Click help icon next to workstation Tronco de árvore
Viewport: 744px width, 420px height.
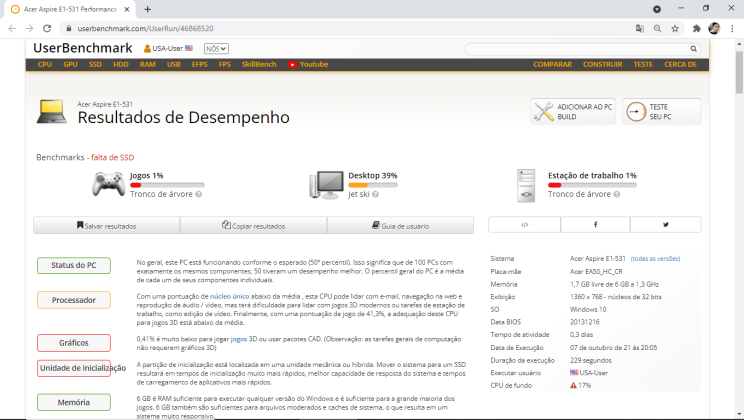pos(616,195)
